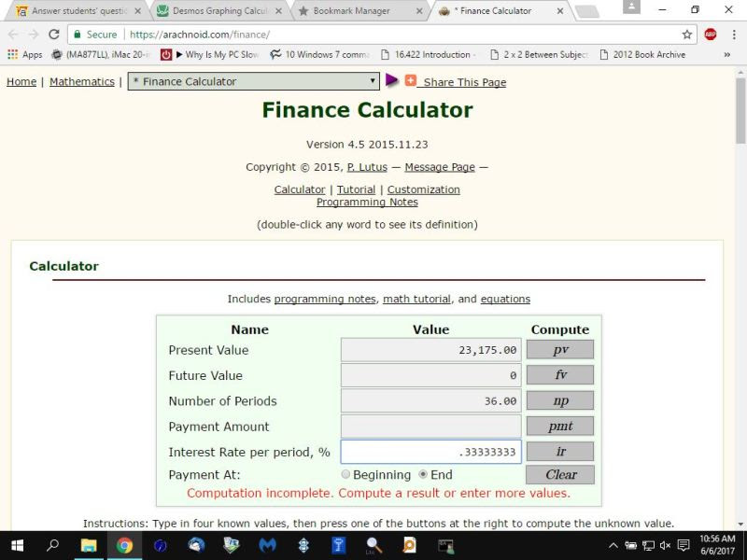Click the browser back arrow

coord(13,35)
